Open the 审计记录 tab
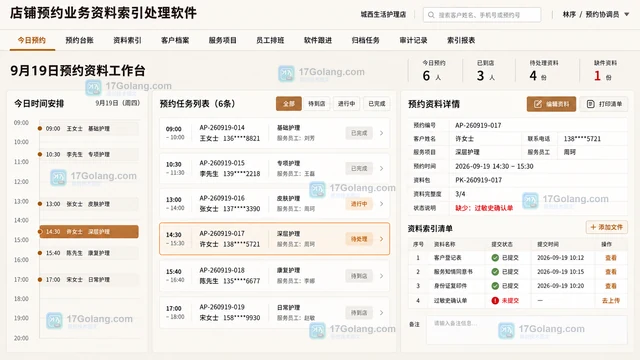This screenshot has height=360, width=640. pyautogui.click(x=413, y=40)
